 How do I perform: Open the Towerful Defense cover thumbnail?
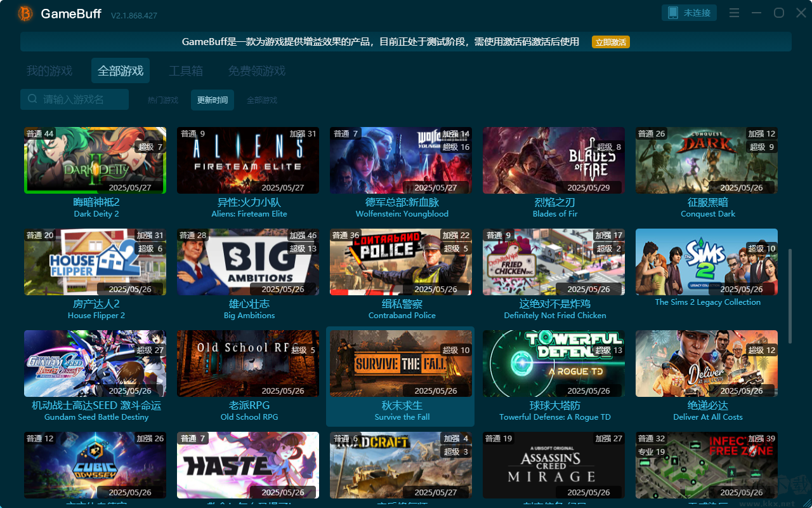554,363
